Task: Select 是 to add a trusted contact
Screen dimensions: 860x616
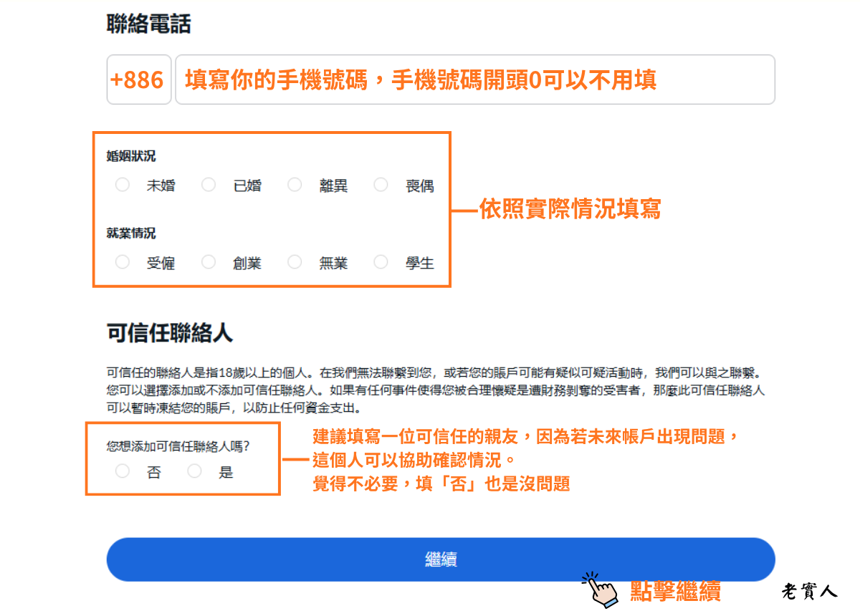Action: click(x=194, y=471)
